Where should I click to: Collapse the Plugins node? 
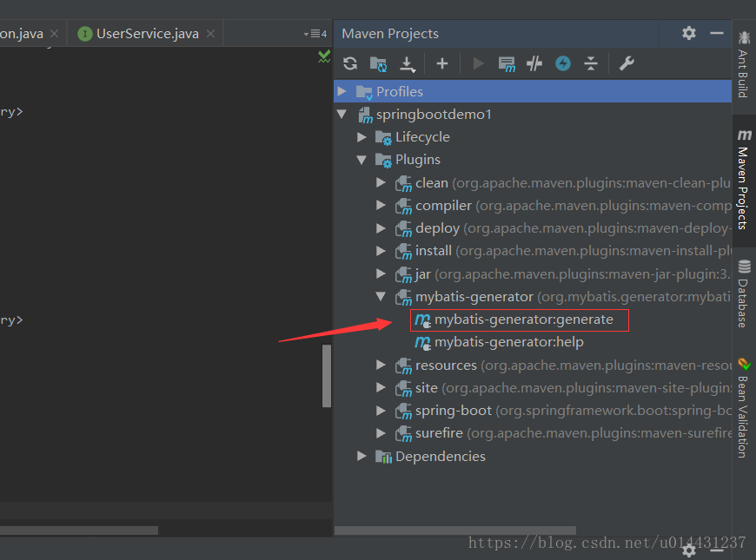361,160
